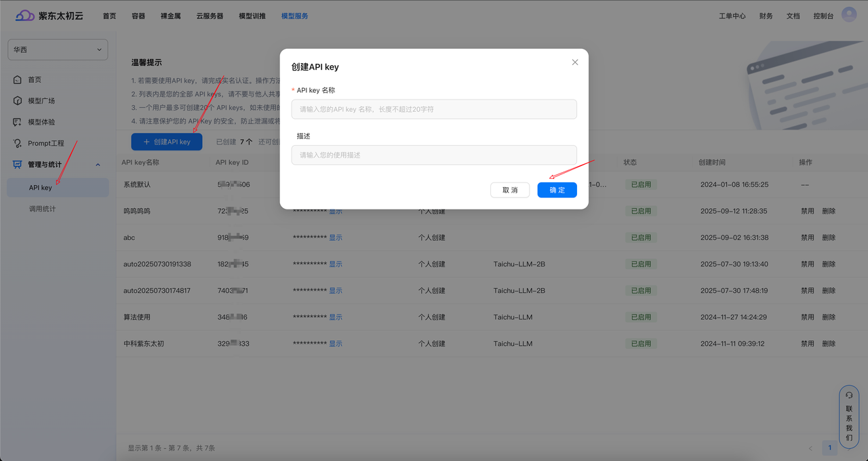This screenshot has height=461, width=868.
Task: Click the 描述 description input field
Action: pyautogui.click(x=434, y=155)
